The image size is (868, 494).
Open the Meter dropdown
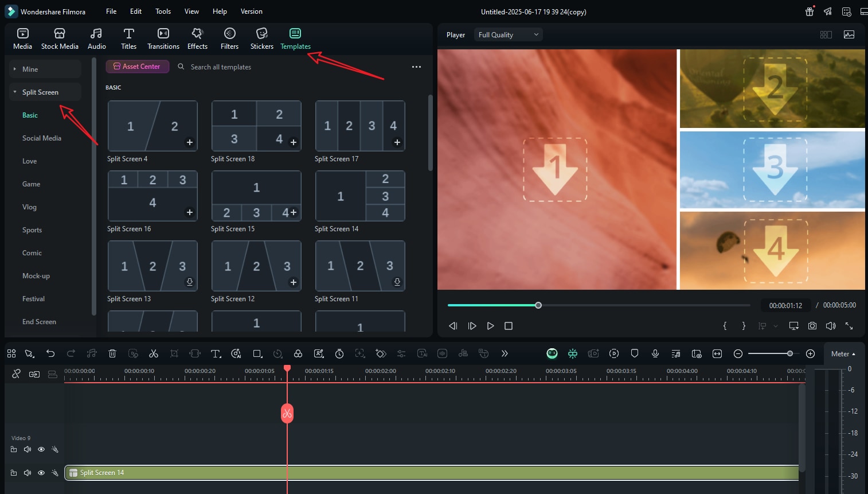pos(843,353)
